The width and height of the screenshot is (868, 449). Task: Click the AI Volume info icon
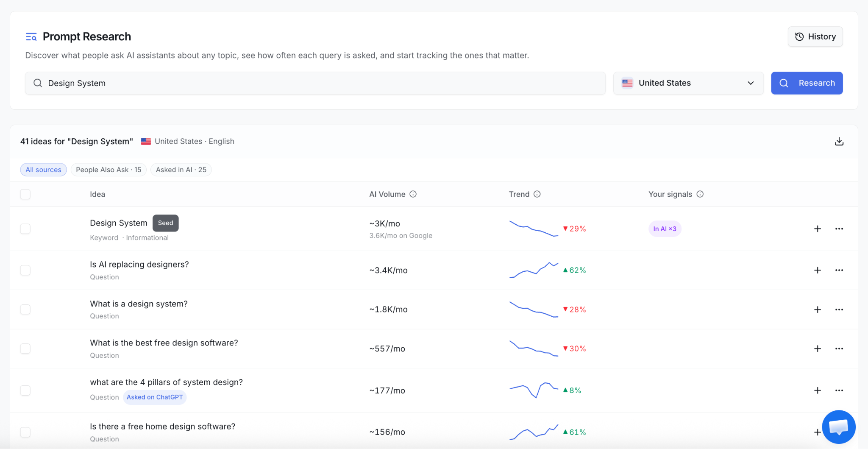413,194
